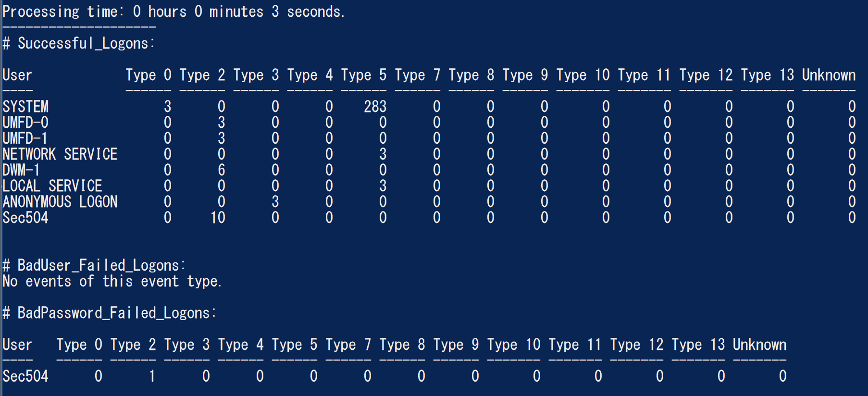Click the ANONYMOUS LOGON user name
The width and height of the screenshot is (868, 396).
[60, 201]
